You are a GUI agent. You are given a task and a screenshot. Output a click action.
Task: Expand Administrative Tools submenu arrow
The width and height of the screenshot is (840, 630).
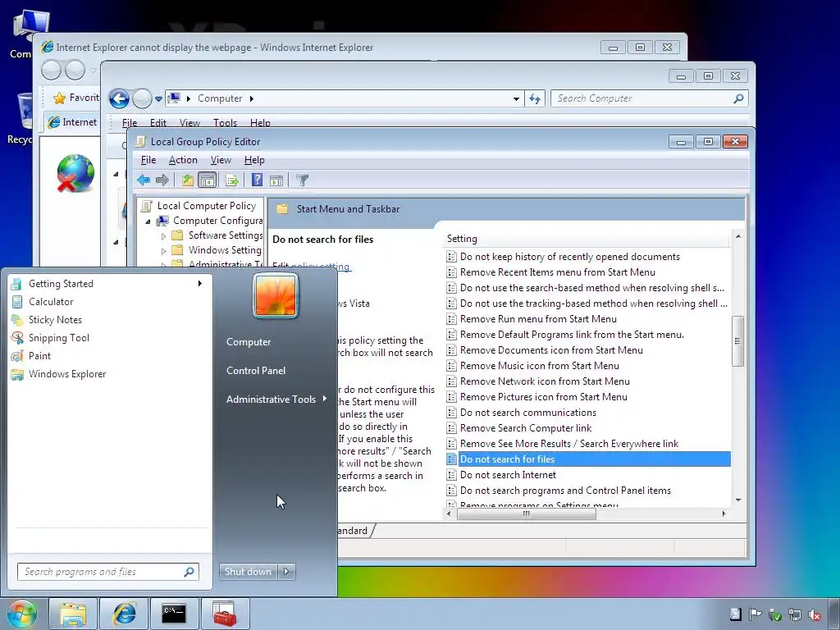(x=325, y=399)
